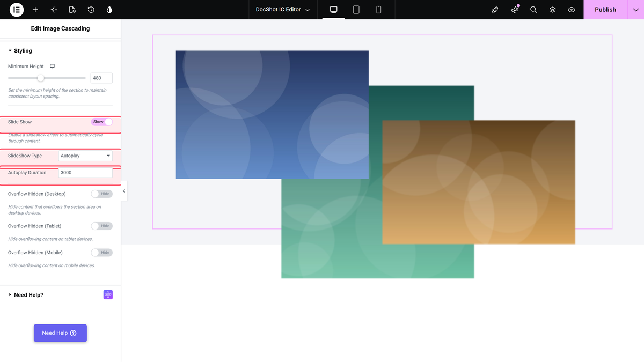Click the Edit Image Cascading panel title

[x=60, y=28]
